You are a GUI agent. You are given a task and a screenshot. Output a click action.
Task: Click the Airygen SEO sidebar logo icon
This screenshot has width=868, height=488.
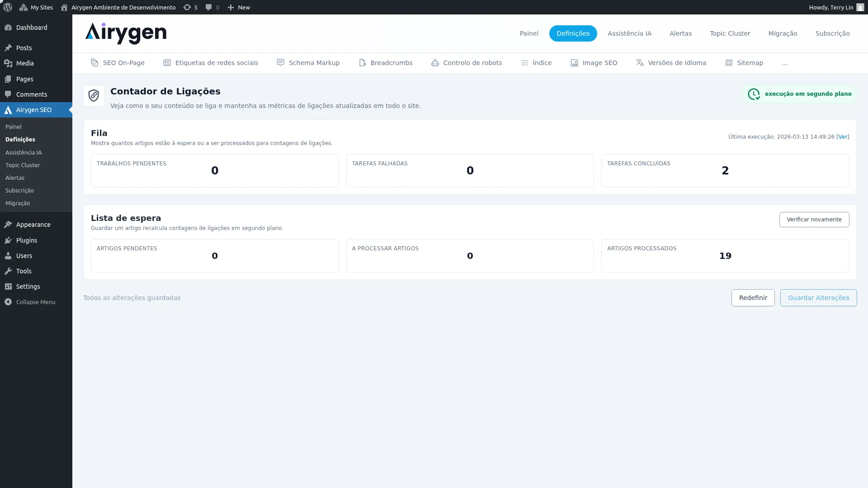click(x=8, y=110)
